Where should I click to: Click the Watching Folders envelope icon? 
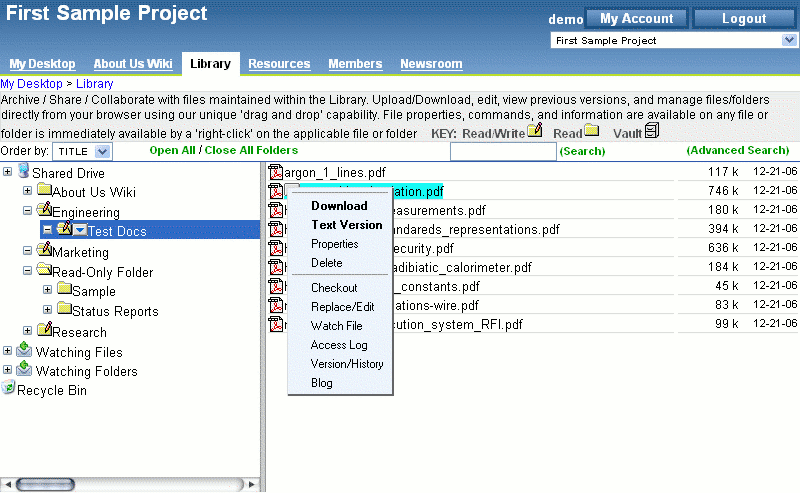click(24, 368)
